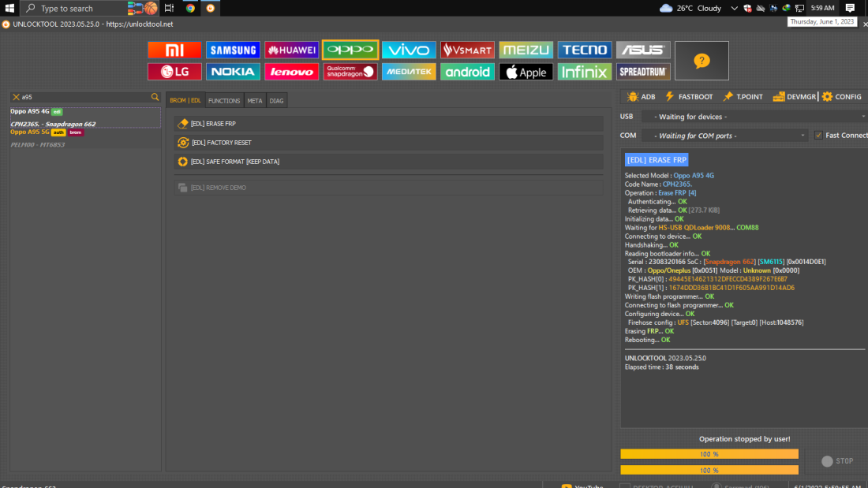The height and width of the screenshot is (488, 868).
Task: Select the Lenovo brand logo
Action: click(x=292, y=72)
